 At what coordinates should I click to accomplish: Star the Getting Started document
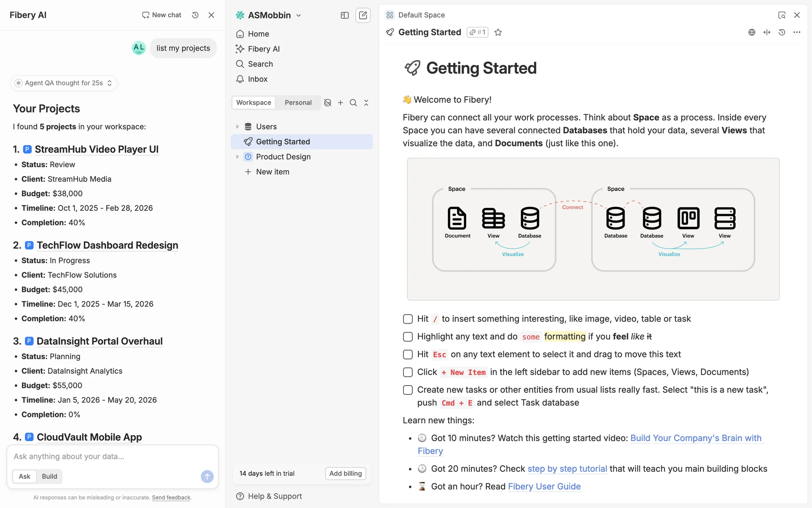tap(498, 33)
